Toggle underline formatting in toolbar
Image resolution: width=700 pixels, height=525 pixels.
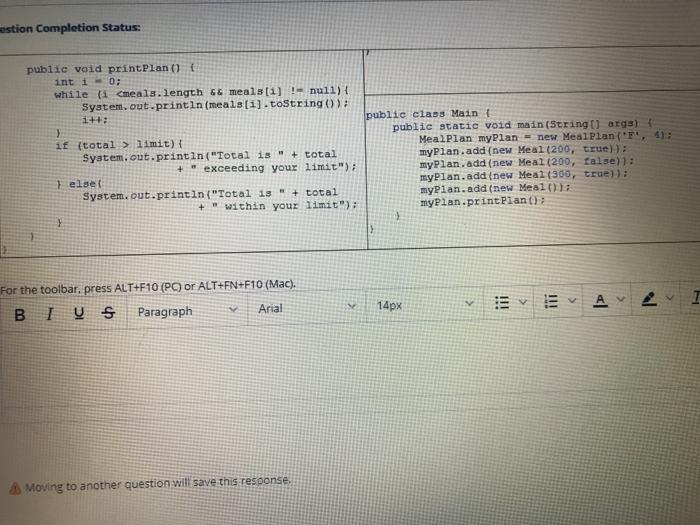pos(79,313)
